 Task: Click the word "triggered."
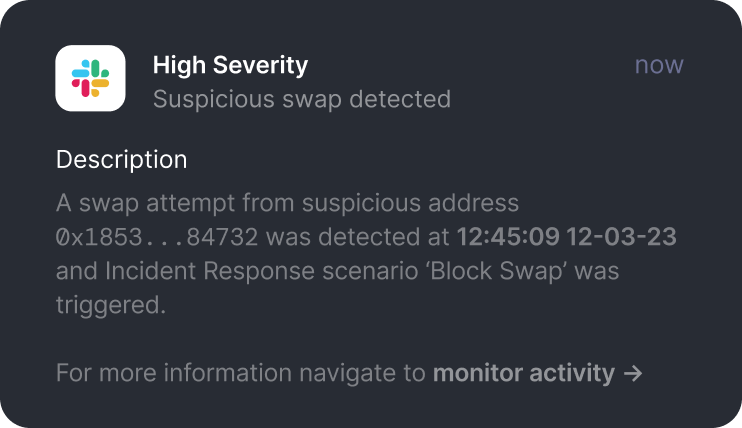click(x=111, y=305)
